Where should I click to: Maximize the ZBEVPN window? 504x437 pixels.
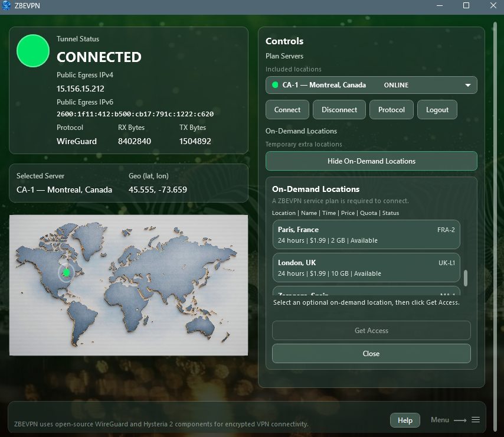[x=466, y=5]
